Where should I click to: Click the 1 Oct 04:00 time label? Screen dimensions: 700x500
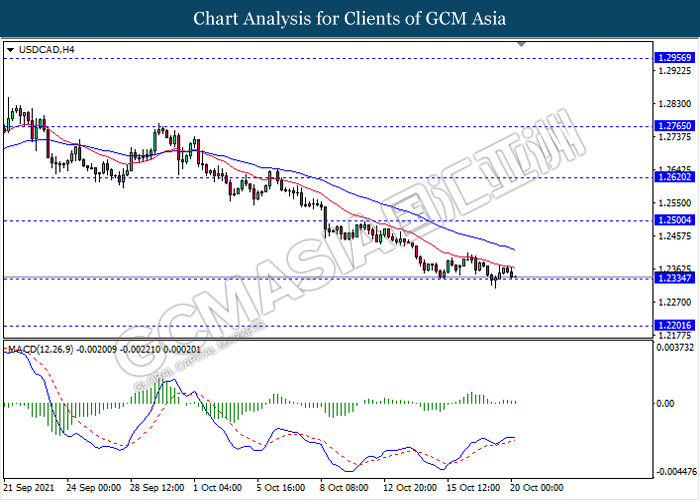click(x=217, y=488)
